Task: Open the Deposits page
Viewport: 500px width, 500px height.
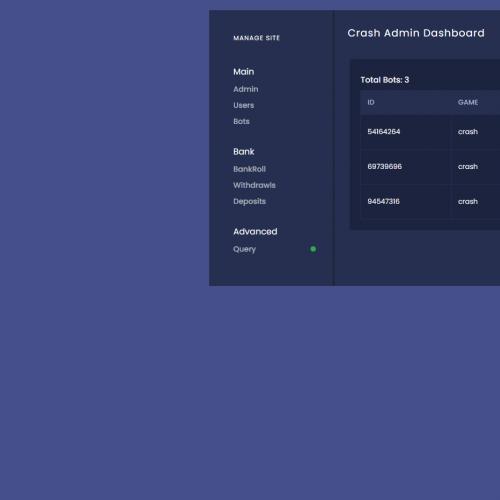Action: click(x=249, y=201)
